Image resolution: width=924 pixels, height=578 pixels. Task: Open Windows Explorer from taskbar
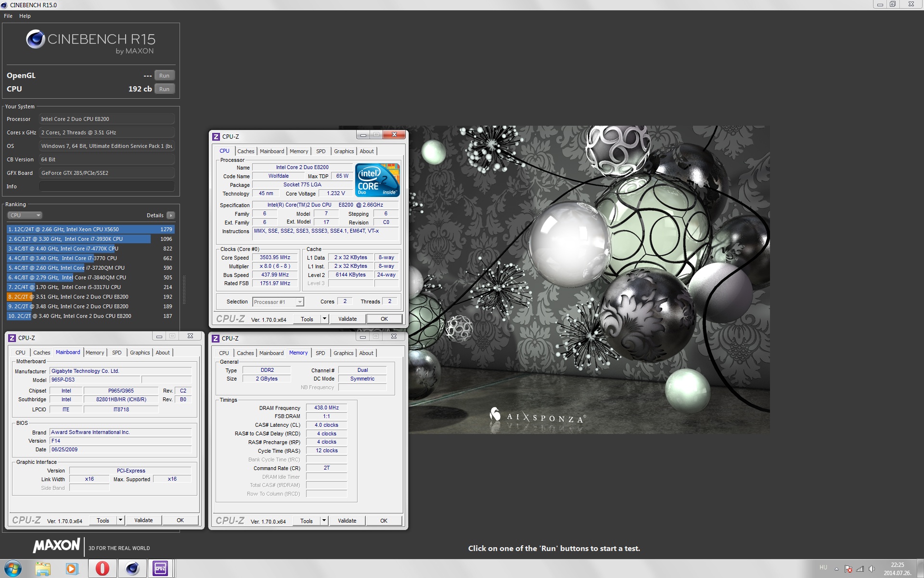pyautogui.click(x=42, y=569)
